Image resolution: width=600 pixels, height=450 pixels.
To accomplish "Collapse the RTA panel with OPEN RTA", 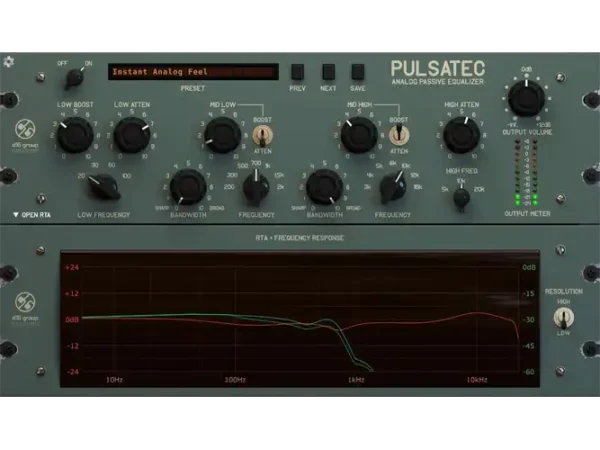I will click(32, 215).
